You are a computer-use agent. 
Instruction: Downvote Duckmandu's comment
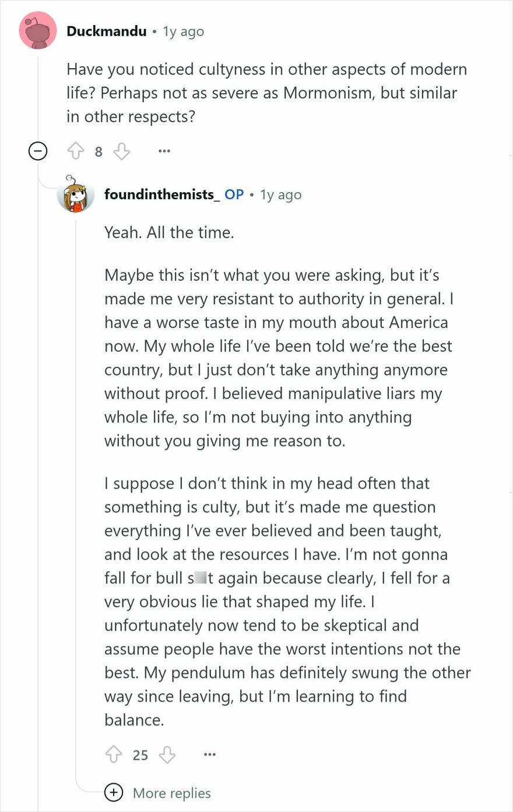(x=121, y=151)
